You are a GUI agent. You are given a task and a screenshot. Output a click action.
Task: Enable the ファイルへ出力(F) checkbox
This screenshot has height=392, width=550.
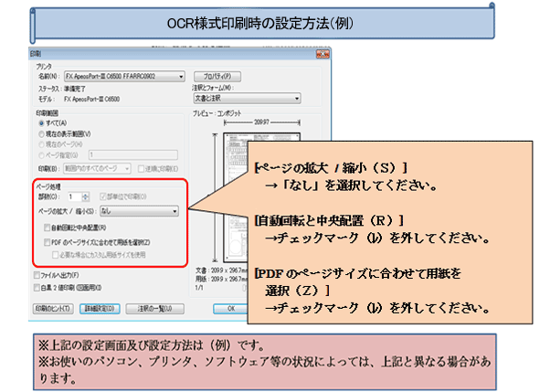click(35, 274)
